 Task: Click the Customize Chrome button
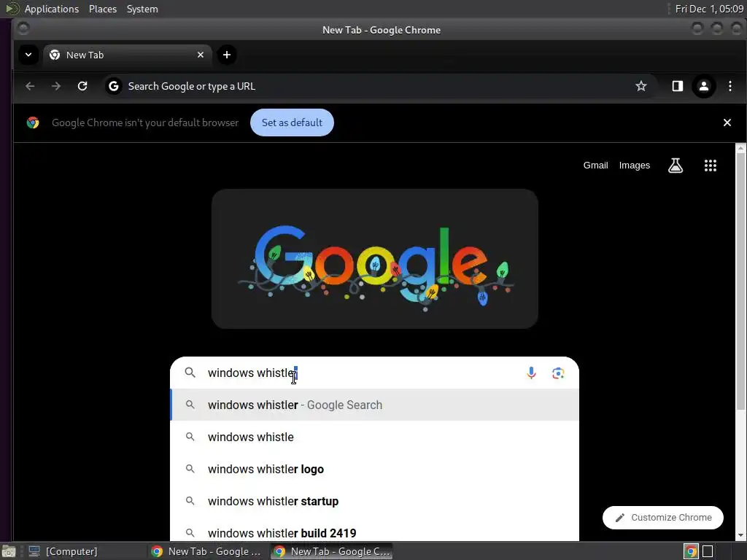point(662,518)
